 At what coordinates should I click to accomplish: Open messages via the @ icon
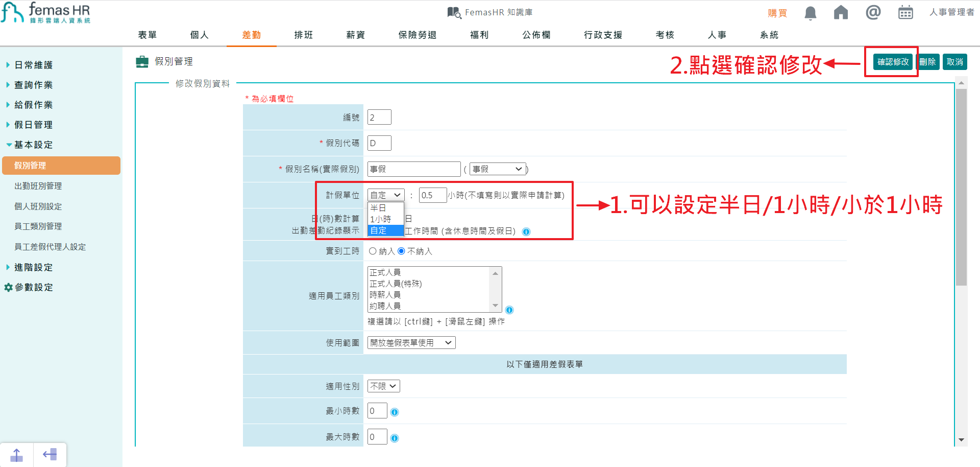(873, 12)
